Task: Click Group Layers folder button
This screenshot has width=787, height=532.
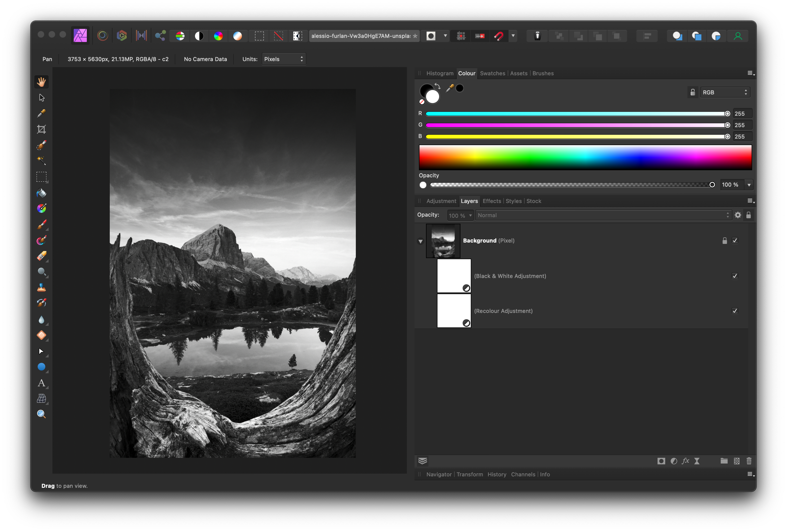Action: pyautogui.click(x=724, y=461)
